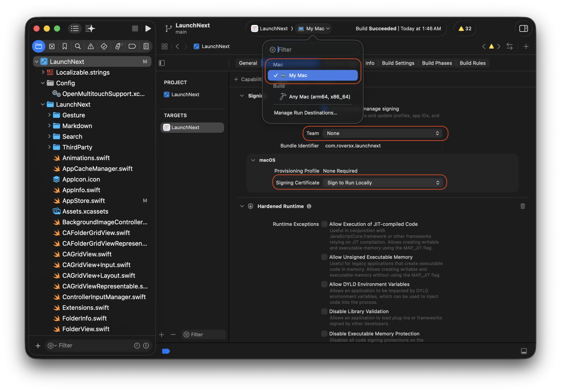Viewport: 561px width, 392px height.
Task: Collapse the macOS signing section
Action: click(x=253, y=160)
